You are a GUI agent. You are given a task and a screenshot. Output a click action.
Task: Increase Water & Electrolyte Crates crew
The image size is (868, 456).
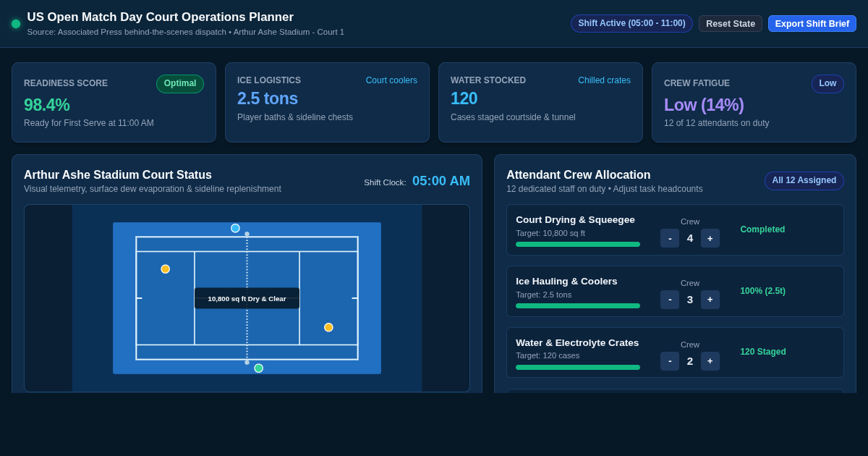710,361
